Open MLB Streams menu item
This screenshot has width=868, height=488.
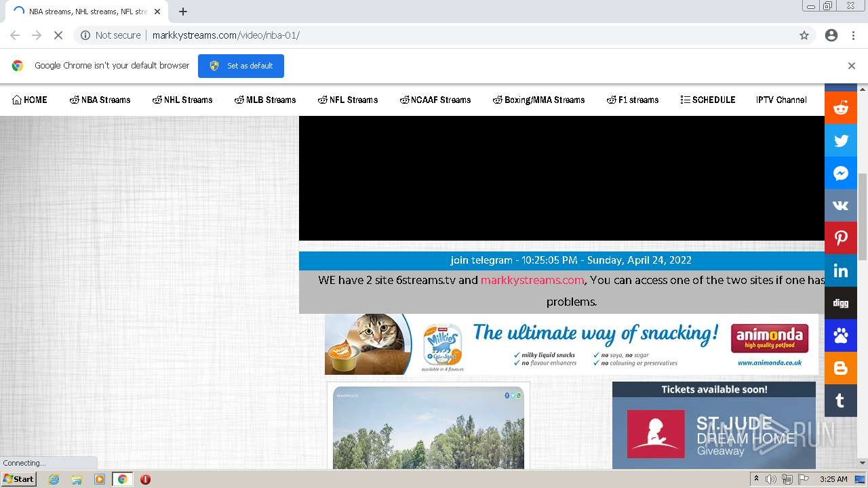(265, 100)
